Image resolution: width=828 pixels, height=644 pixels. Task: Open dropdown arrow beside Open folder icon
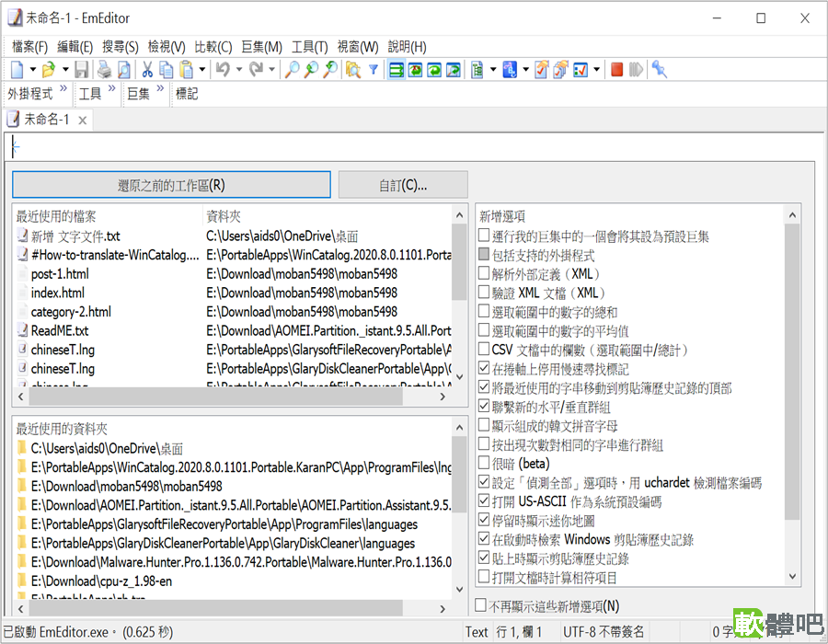(65, 70)
